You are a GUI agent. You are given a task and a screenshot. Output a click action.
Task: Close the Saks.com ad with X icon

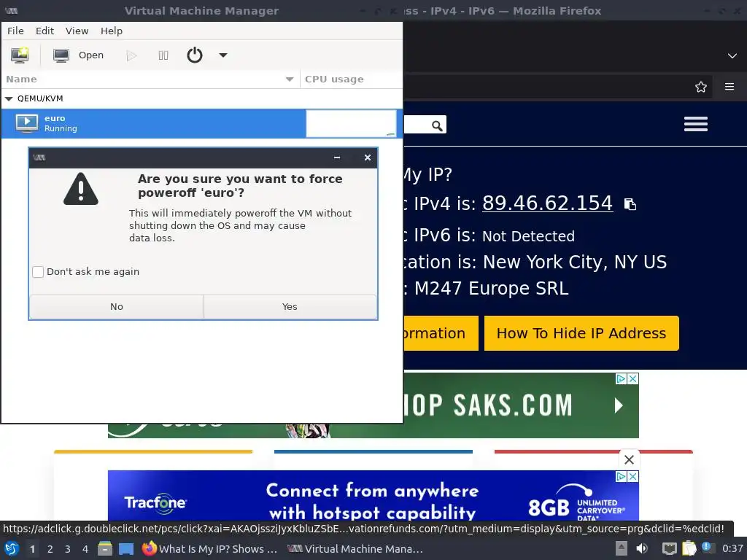tap(632, 378)
